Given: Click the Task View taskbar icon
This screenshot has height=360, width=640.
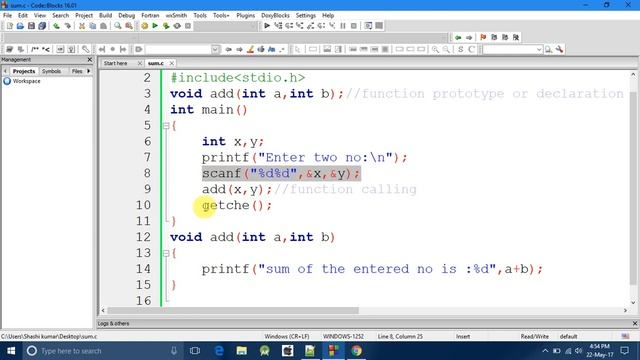Looking at the screenshot, I should click(195, 351).
